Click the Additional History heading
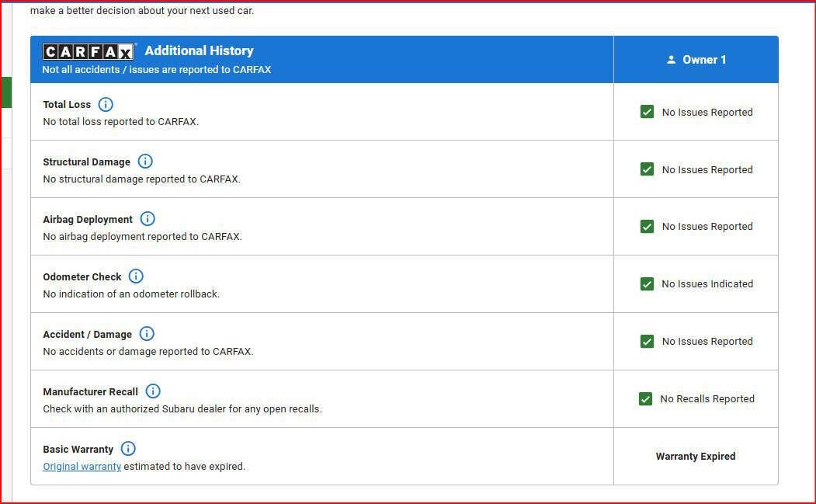The width and height of the screenshot is (816, 504). [x=199, y=50]
